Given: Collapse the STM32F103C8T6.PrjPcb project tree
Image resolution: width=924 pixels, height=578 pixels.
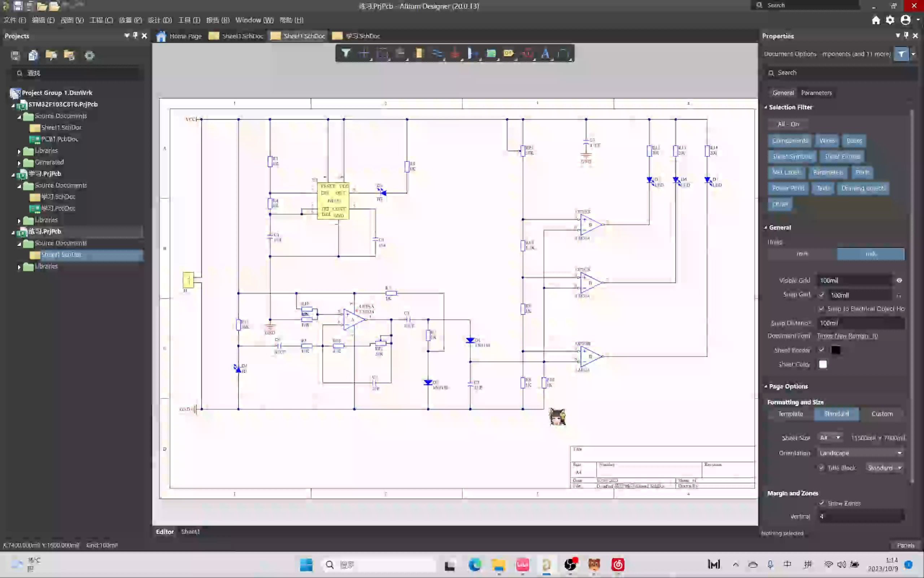Looking at the screenshot, I should (13, 105).
